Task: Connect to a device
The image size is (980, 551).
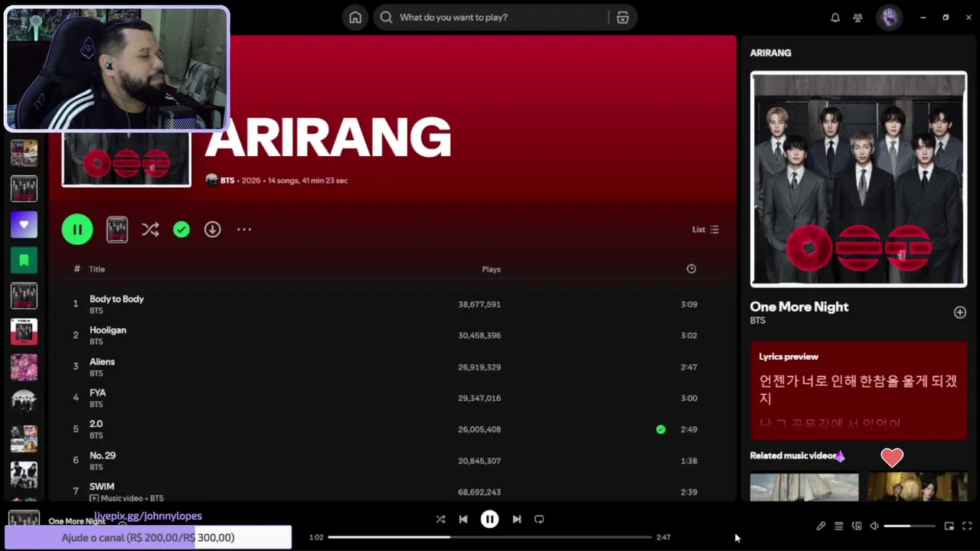Action: [x=857, y=526]
